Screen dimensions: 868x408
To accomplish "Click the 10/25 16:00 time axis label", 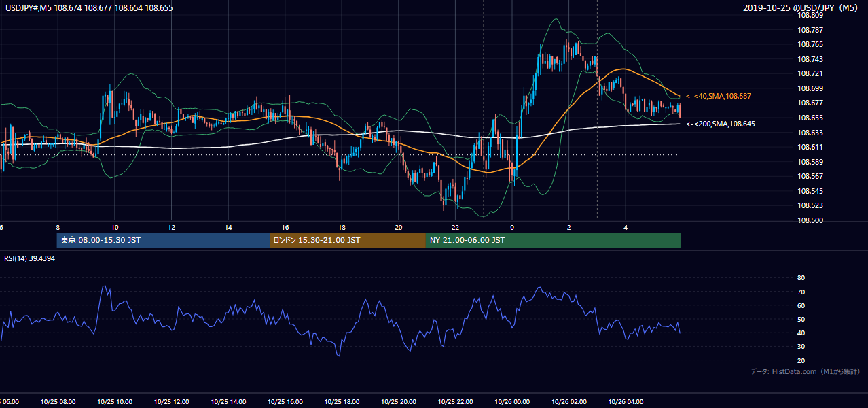I will click(285, 402).
